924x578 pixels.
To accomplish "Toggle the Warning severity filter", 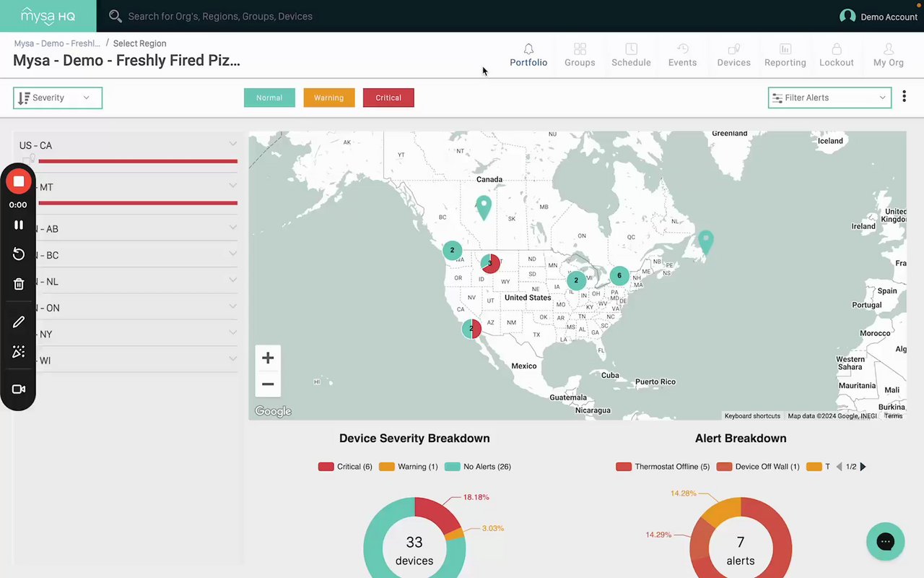I will tap(328, 98).
